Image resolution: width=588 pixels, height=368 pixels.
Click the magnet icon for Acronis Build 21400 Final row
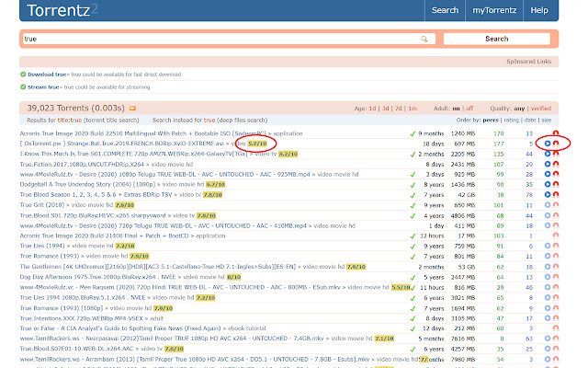[556, 236]
